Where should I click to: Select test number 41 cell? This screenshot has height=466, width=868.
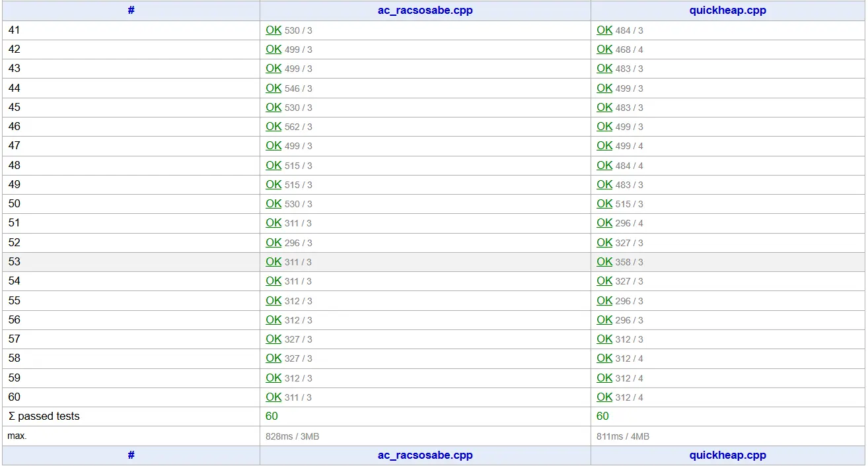coord(15,30)
